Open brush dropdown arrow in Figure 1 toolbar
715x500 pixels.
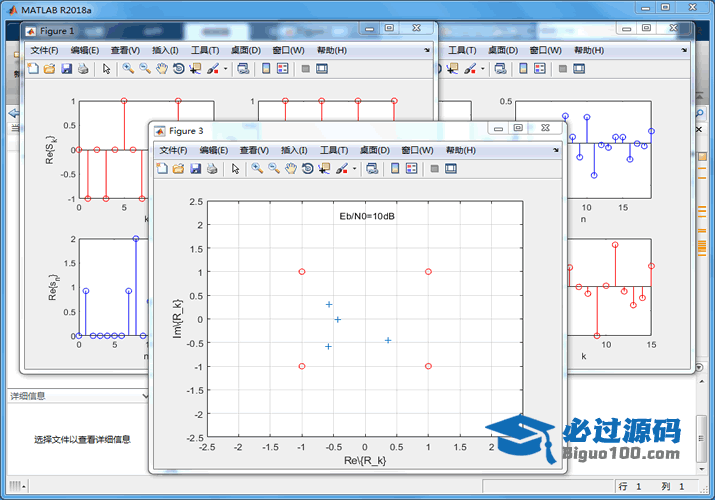point(225,69)
